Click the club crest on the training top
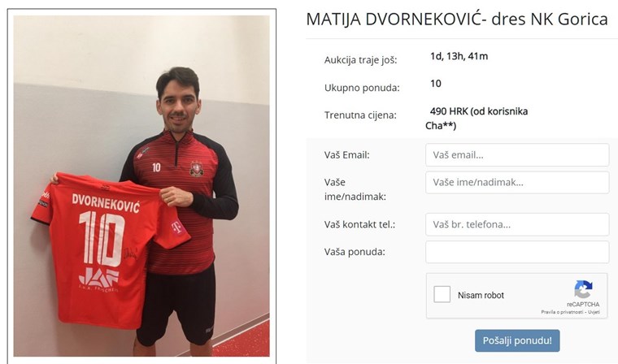The image size is (618, 364). coord(196,169)
